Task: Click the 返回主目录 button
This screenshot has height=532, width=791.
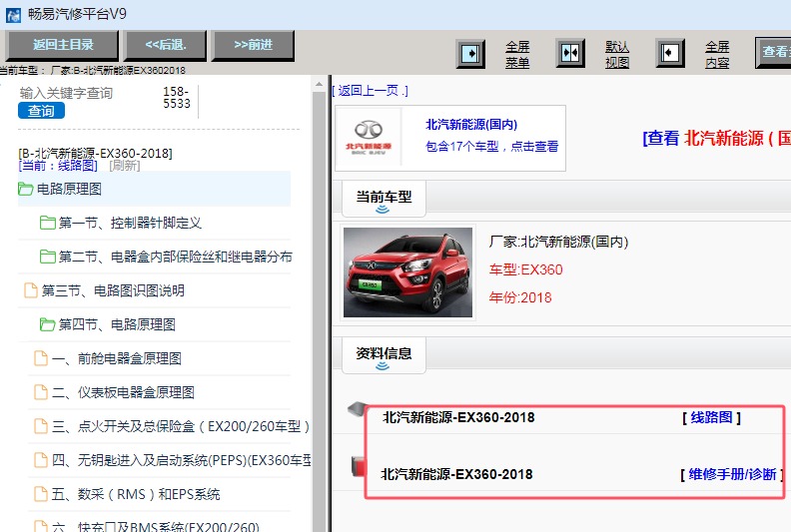Action: pyautogui.click(x=63, y=45)
